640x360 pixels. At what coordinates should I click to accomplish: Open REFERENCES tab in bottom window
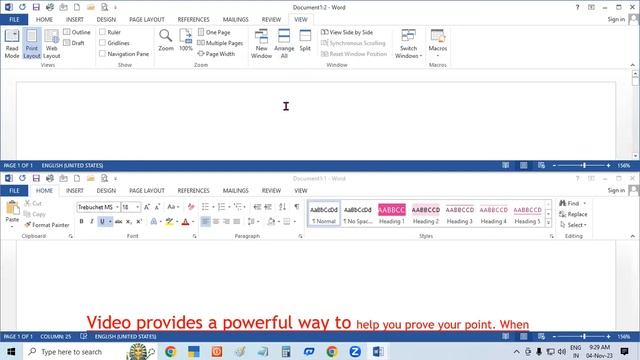point(193,191)
